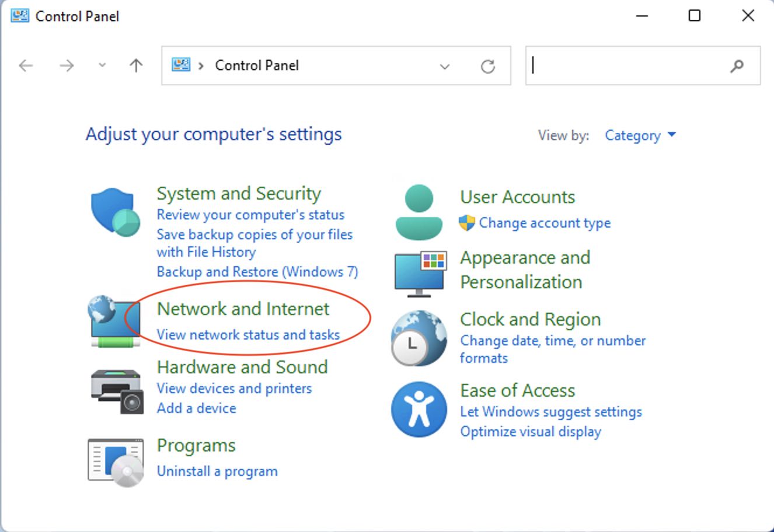
Task: Open View devices and printers
Action: point(234,388)
